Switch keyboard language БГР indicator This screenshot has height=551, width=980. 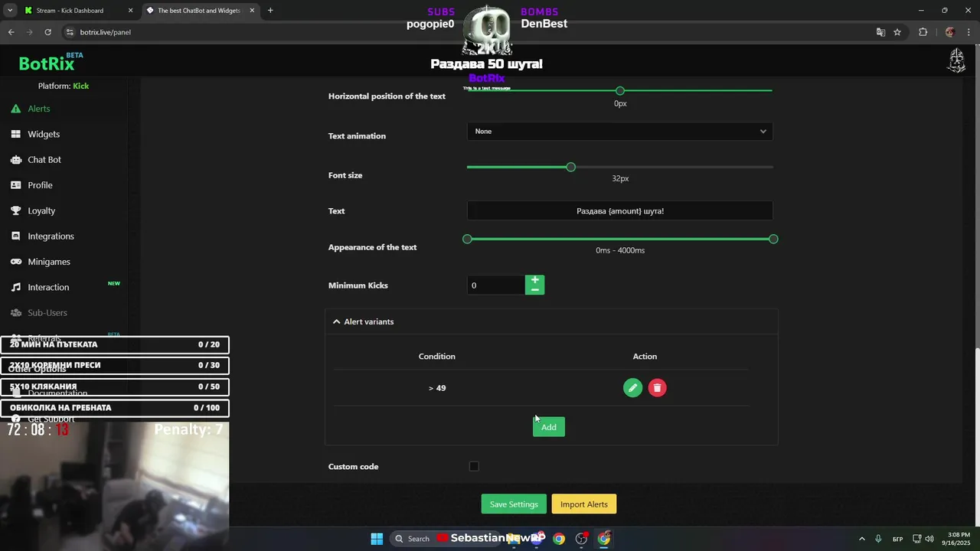pos(897,539)
